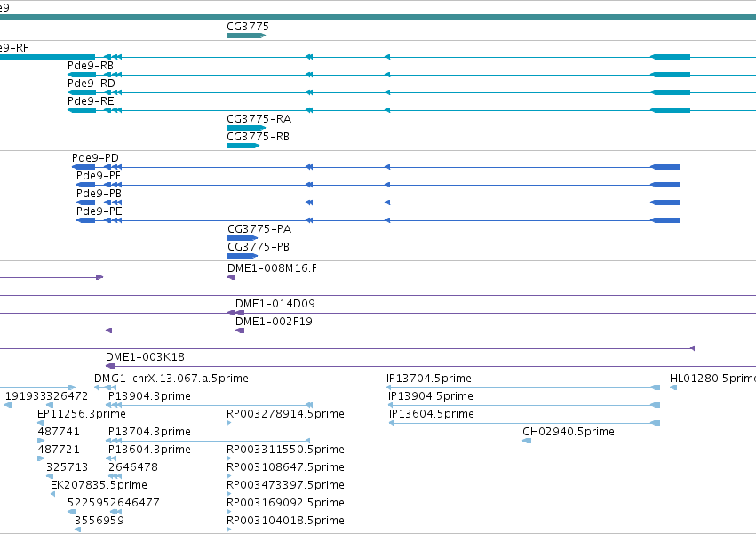Image resolution: width=756 pixels, height=534 pixels.
Task: Click the 2646478 feature label
Action: coord(133,467)
